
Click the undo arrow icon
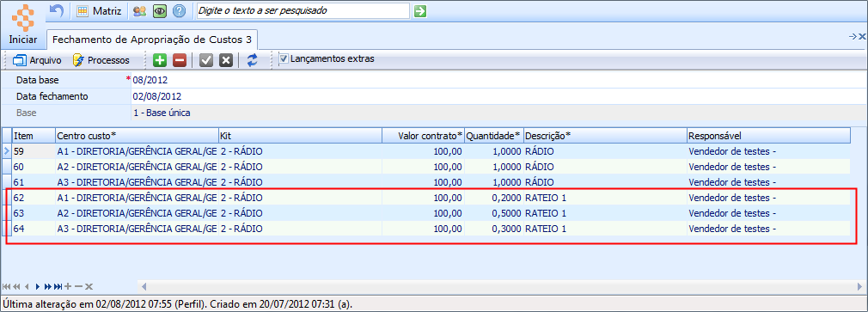click(x=57, y=10)
